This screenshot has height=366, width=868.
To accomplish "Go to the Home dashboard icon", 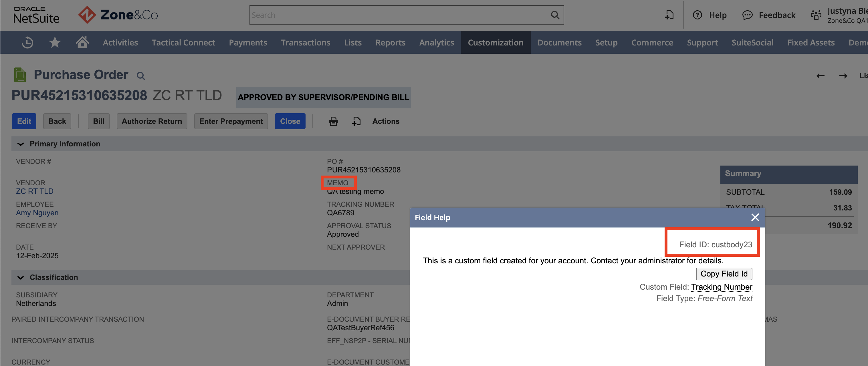I will [82, 42].
